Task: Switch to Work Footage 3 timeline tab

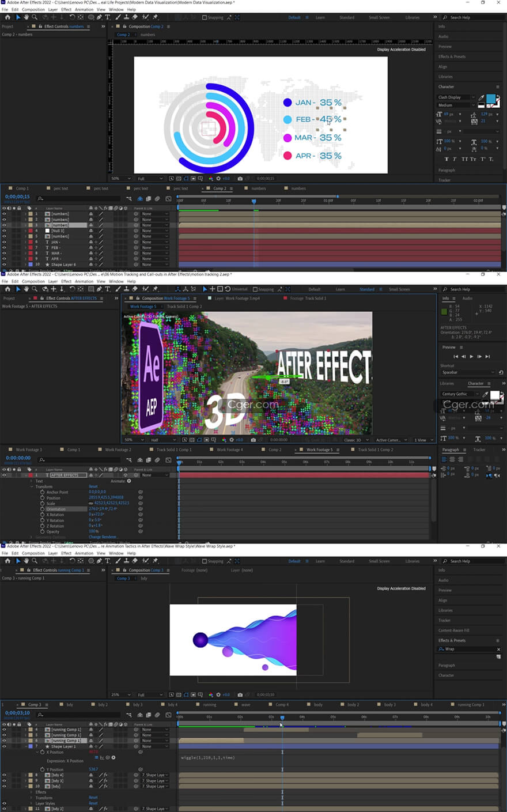Action: coord(29,450)
